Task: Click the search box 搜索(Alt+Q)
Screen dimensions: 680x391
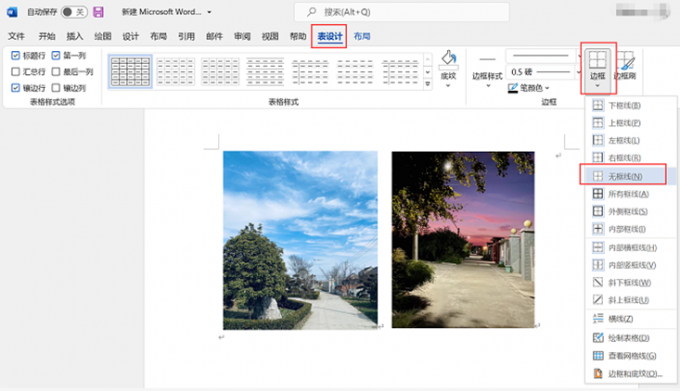Action: click(x=402, y=12)
